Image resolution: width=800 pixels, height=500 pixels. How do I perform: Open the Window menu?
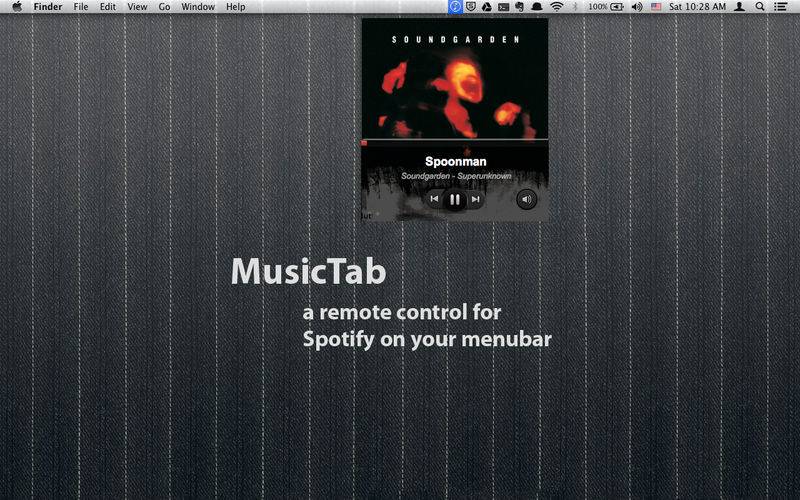[198, 7]
